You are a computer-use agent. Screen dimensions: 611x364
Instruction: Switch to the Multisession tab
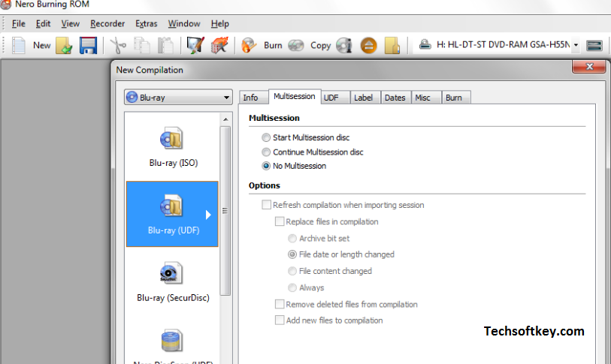[x=295, y=97]
